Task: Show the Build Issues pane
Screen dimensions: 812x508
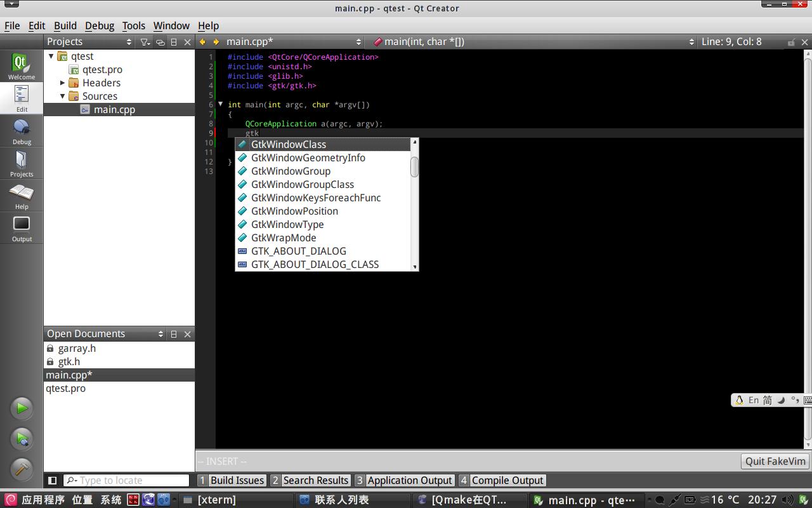Action: point(231,481)
